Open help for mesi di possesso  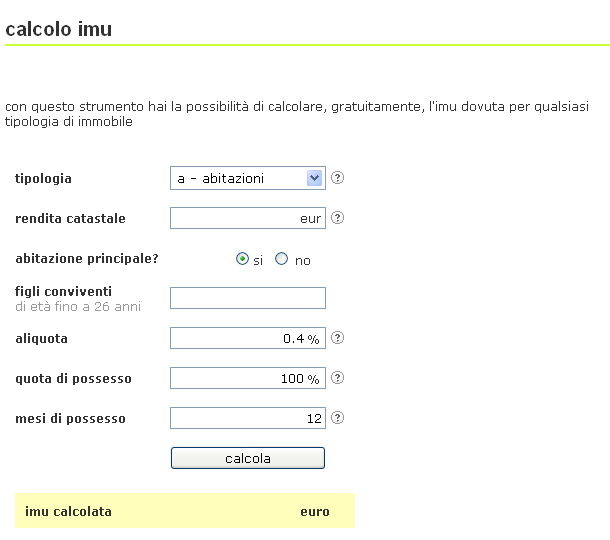point(338,418)
